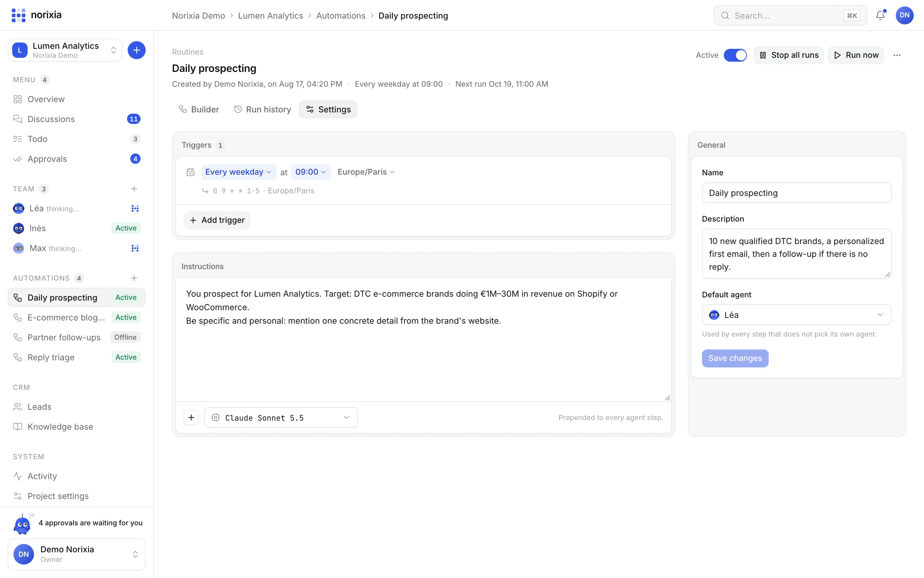Screen dimensions: 924x578
Task: Click the Name input field
Action: click(x=797, y=193)
